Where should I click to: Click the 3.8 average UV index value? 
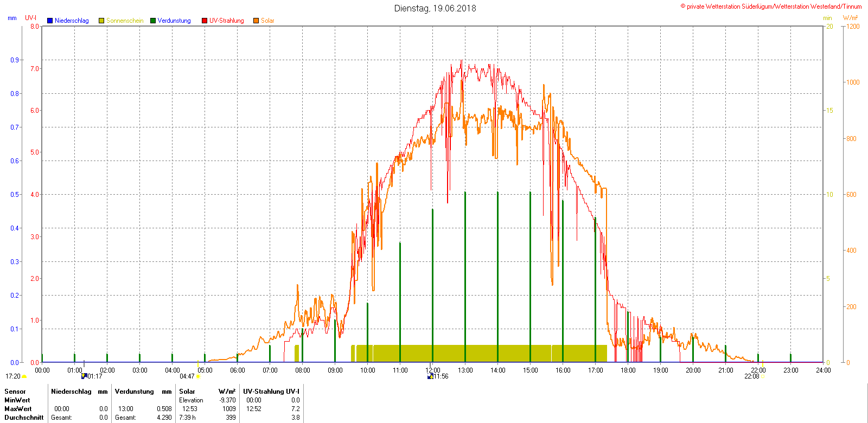tap(296, 418)
